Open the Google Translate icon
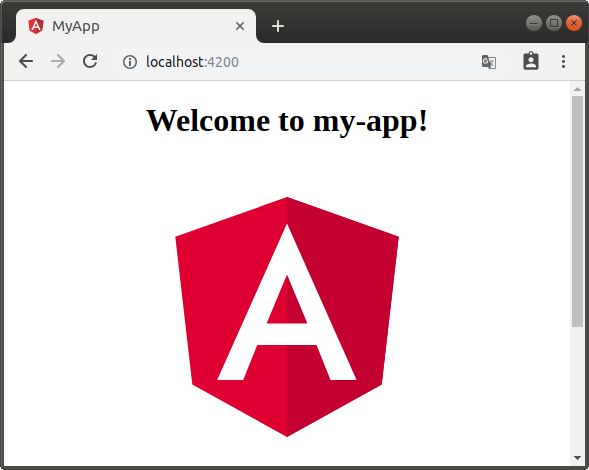Image resolution: width=589 pixels, height=470 pixels. [x=489, y=62]
